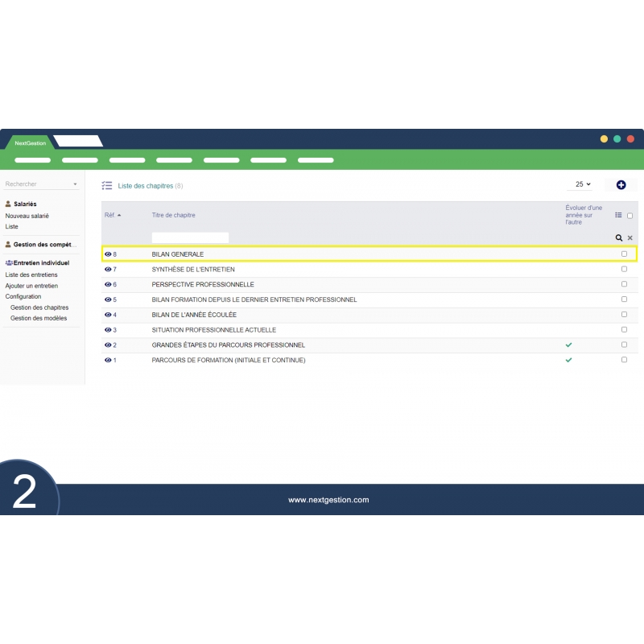Check the box for BILAN GENERALE row

click(624, 254)
